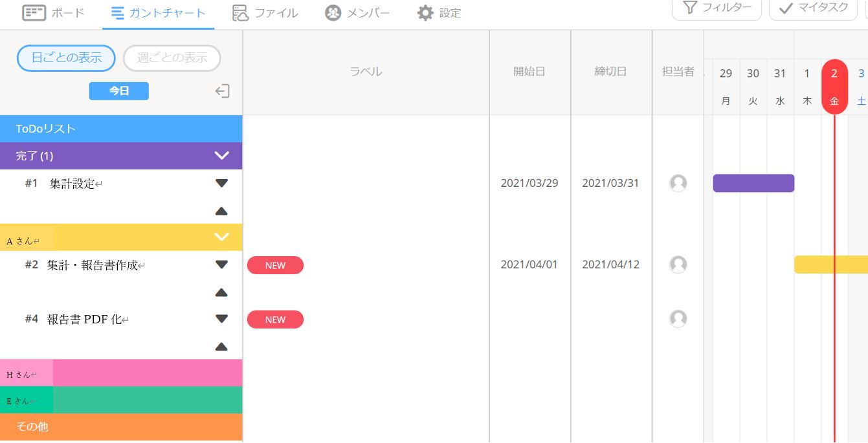Click the NEW label on task #2
868x443 pixels.
pyautogui.click(x=275, y=265)
